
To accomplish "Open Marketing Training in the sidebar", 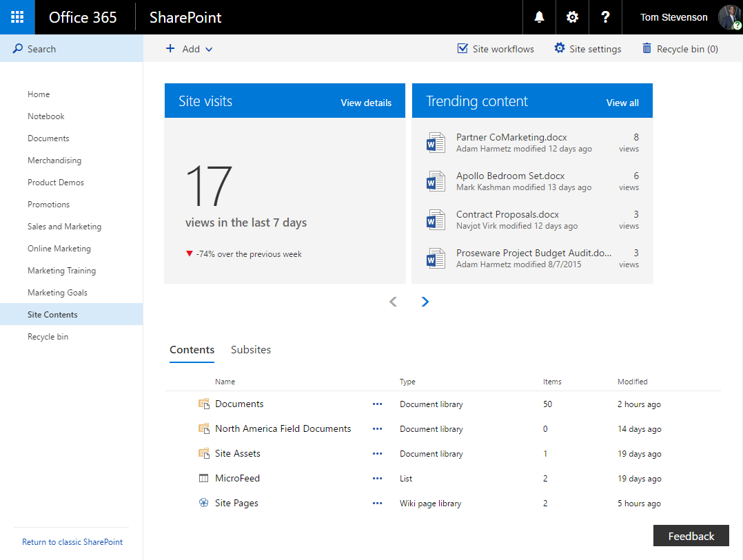I will click(x=61, y=270).
